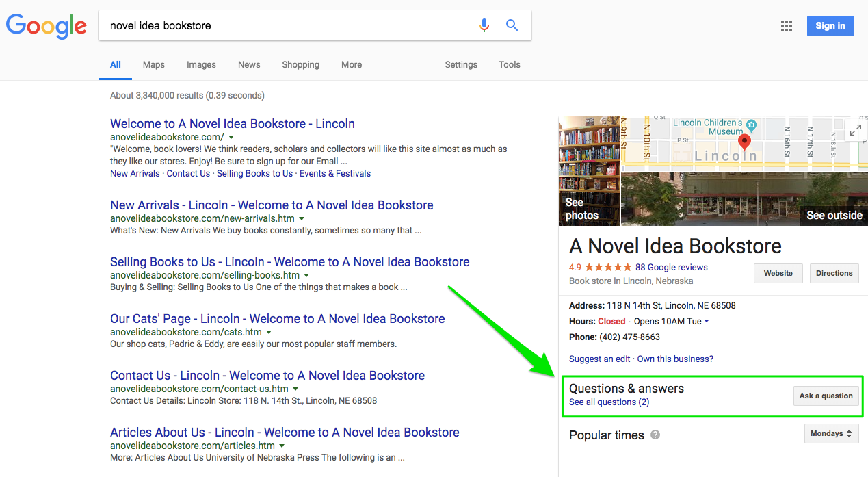Switch to the Maps tab
The height and width of the screenshot is (477, 868).
[x=154, y=64]
